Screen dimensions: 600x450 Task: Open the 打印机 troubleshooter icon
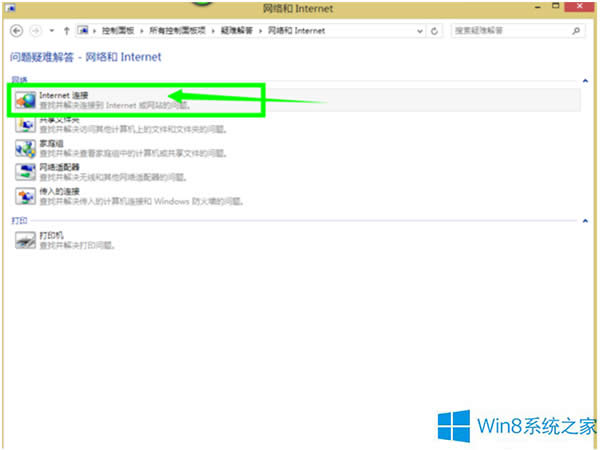point(25,240)
